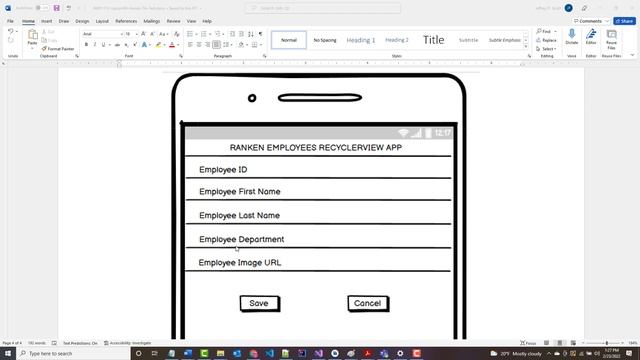The image size is (640, 360).
Task: Adjust the zoom slider in status bar
Action: (607, 343)
